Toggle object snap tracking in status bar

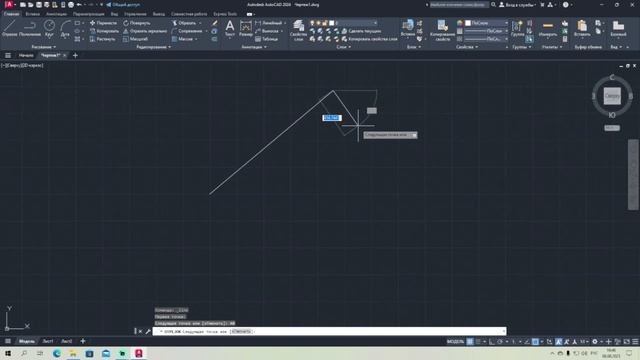coord(527,342)
